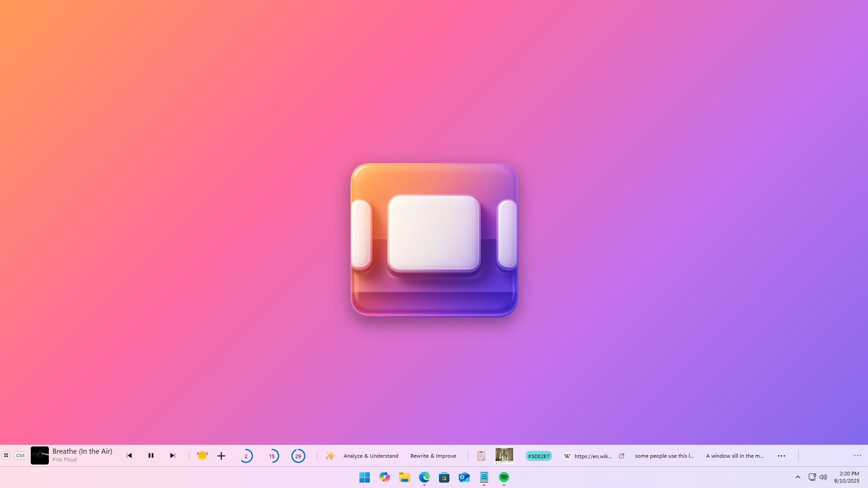Screen dimensions: 868x488
Task: Select the 2 minute timer ring
Action: [x=246, y=456]
